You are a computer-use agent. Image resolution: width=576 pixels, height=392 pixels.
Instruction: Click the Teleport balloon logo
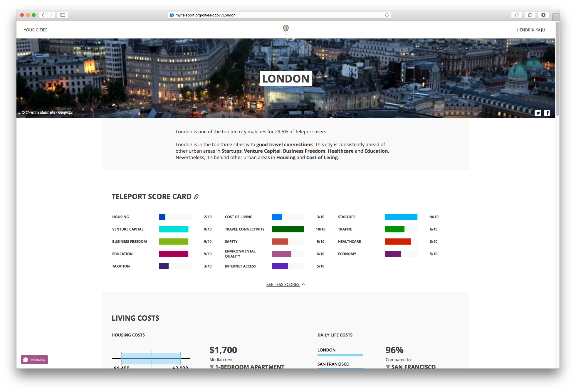[x=286, y=29]
